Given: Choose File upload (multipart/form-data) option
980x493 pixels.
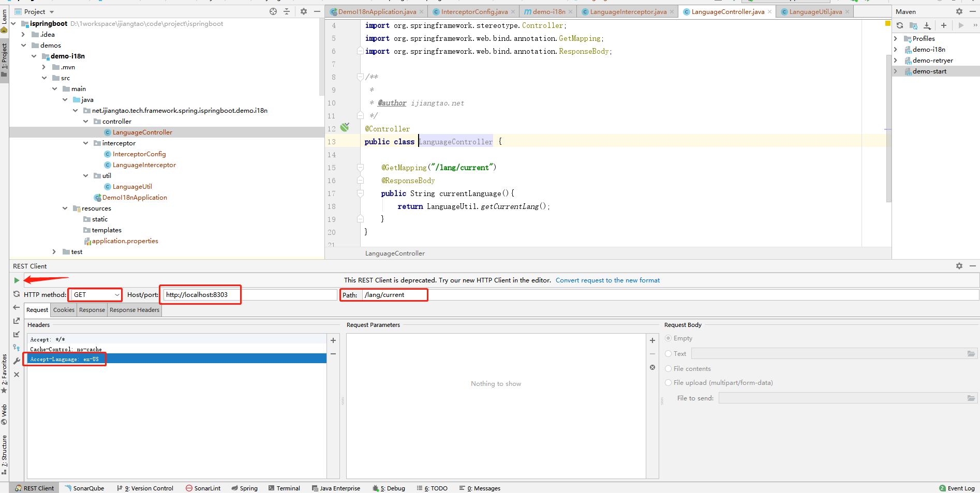Looking at the screenshot, I should point(669,383).
